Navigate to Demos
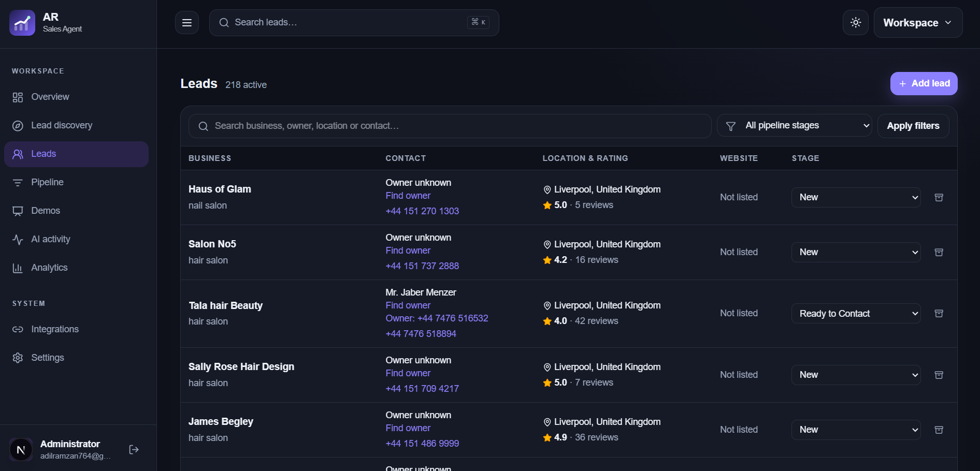 click(x=76, y=211)
